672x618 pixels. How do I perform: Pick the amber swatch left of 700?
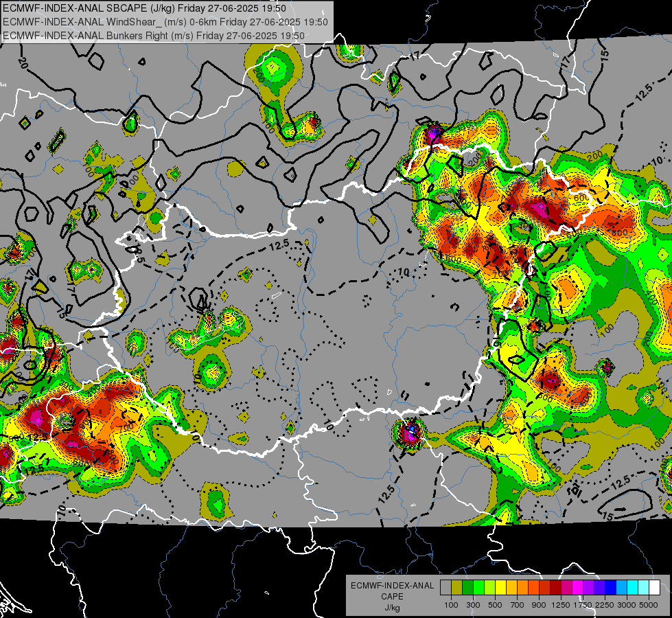click(511, 588)
